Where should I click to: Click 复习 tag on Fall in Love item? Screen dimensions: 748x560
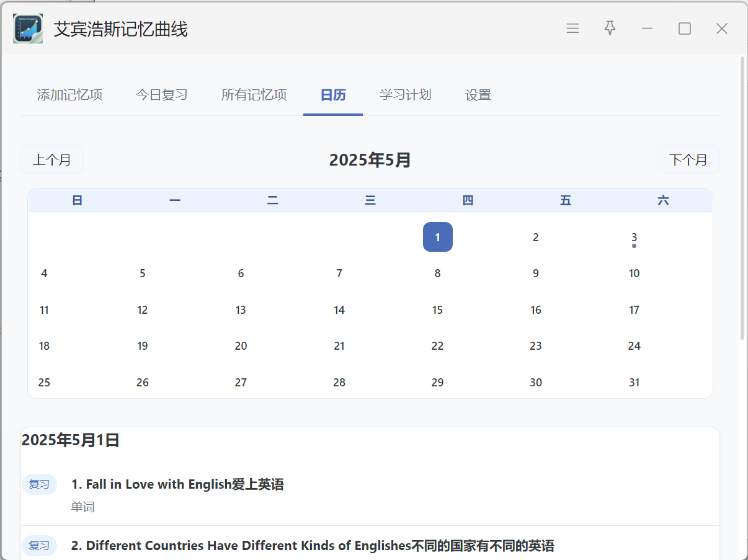pos(39,484)
